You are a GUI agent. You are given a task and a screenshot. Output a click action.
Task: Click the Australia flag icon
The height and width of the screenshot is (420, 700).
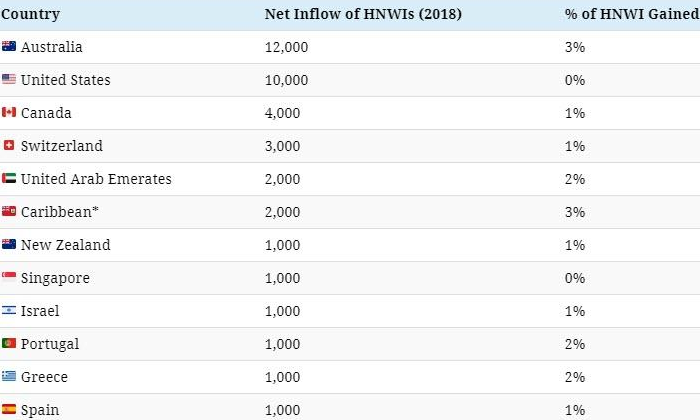9,47
